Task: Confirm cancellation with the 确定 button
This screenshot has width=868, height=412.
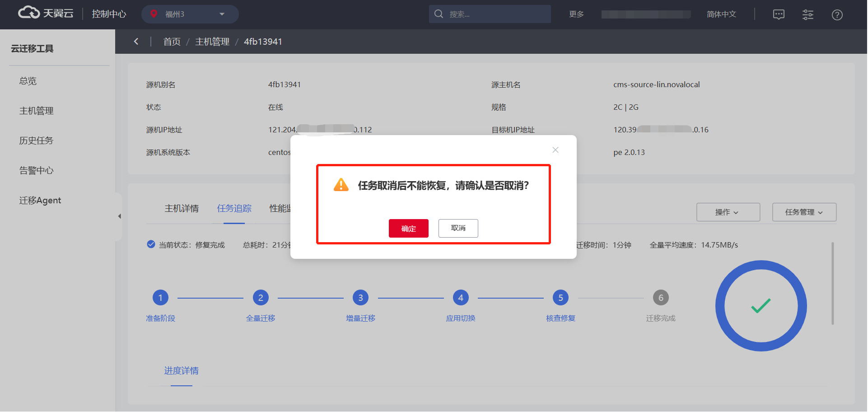Action: (408, 229)
